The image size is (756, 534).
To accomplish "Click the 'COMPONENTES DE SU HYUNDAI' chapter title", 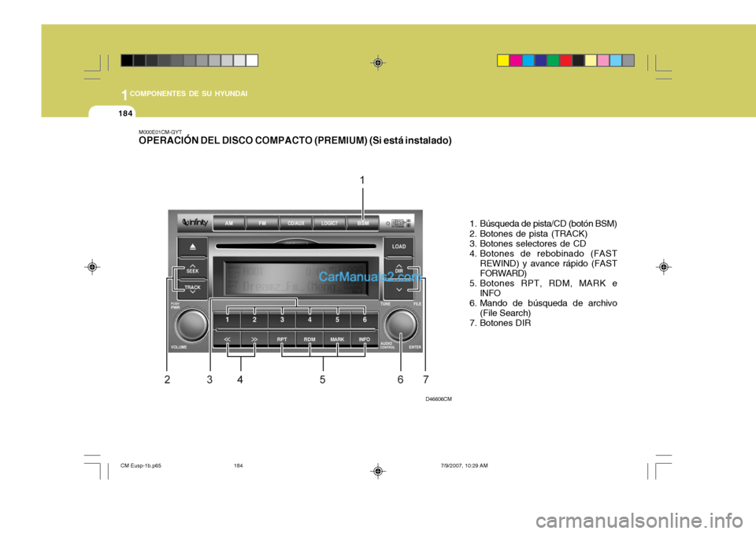I will pyautogui.click(x=188, y=94).
